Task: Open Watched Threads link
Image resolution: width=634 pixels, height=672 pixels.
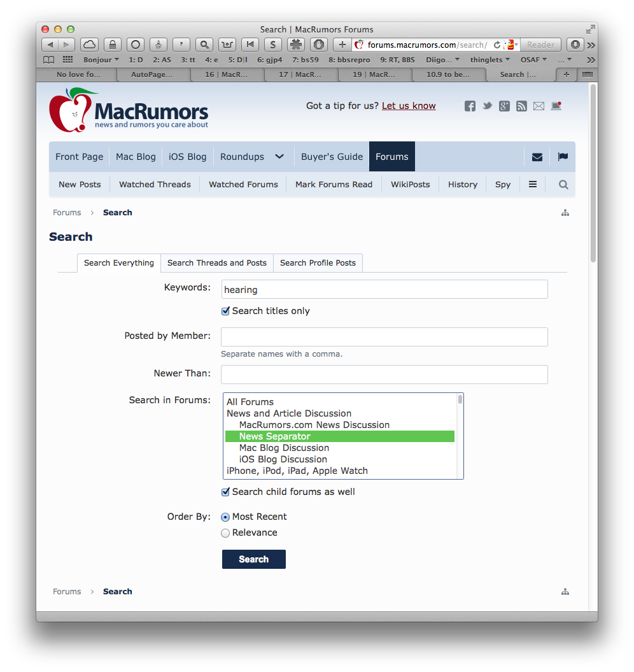Action: pos(155,185)
